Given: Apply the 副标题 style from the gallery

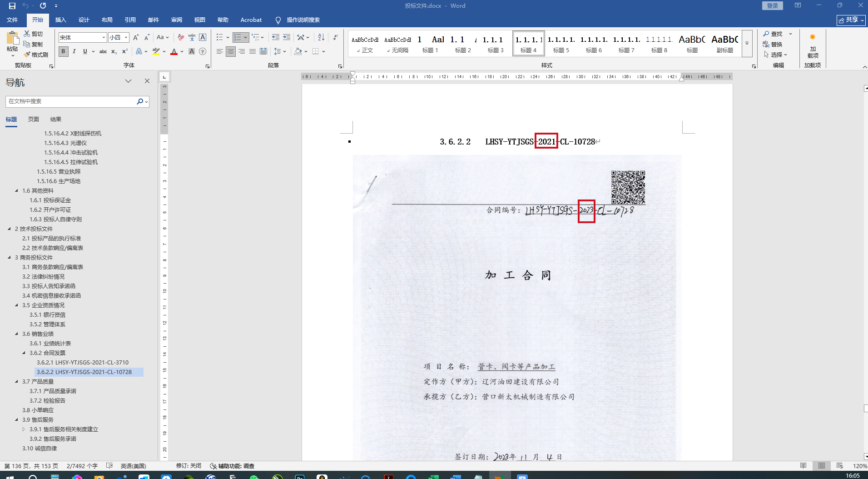Looking at the screenshot, I should tap(725, 44).
